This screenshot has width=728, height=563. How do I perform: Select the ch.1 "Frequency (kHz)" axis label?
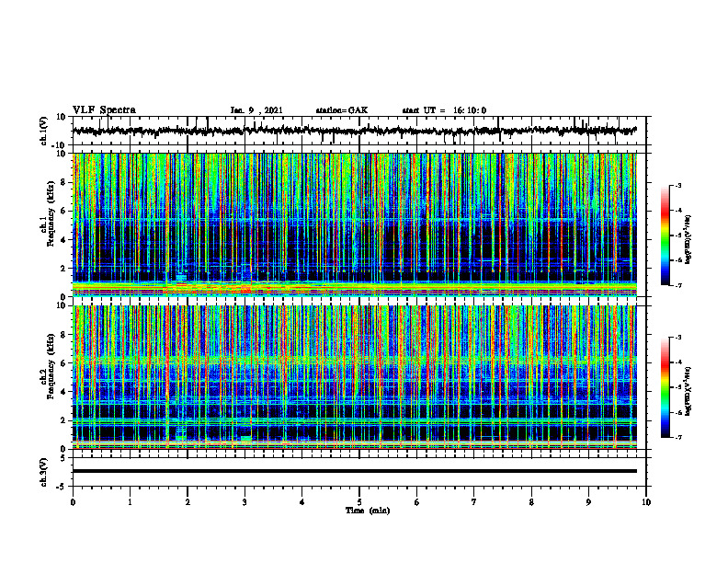(51, 213)
